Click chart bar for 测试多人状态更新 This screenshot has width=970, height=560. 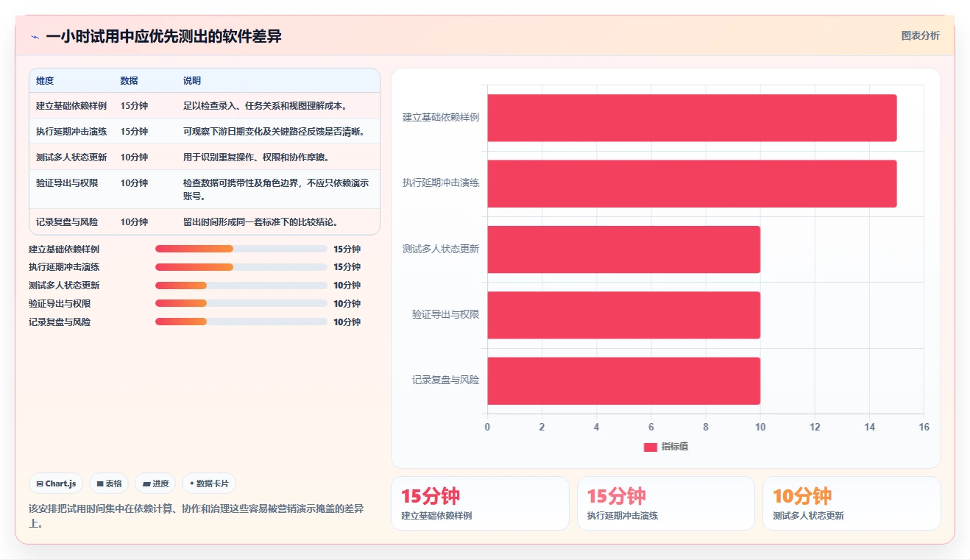point(623,249)
